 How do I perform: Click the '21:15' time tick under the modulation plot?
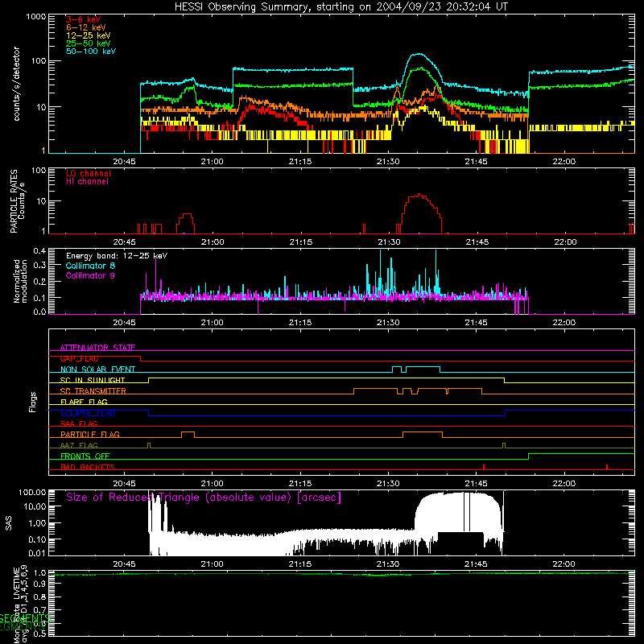[x=299, y=323]
